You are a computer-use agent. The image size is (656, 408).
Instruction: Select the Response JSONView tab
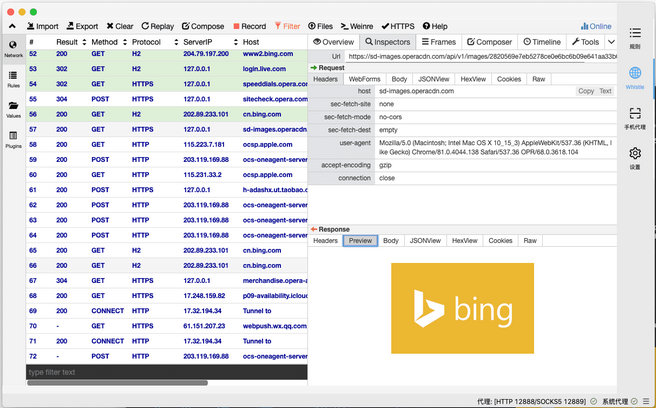click(425, 241)
